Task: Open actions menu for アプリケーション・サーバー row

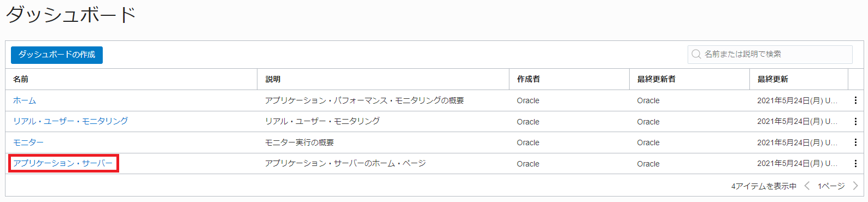Action: coord(855,164)
